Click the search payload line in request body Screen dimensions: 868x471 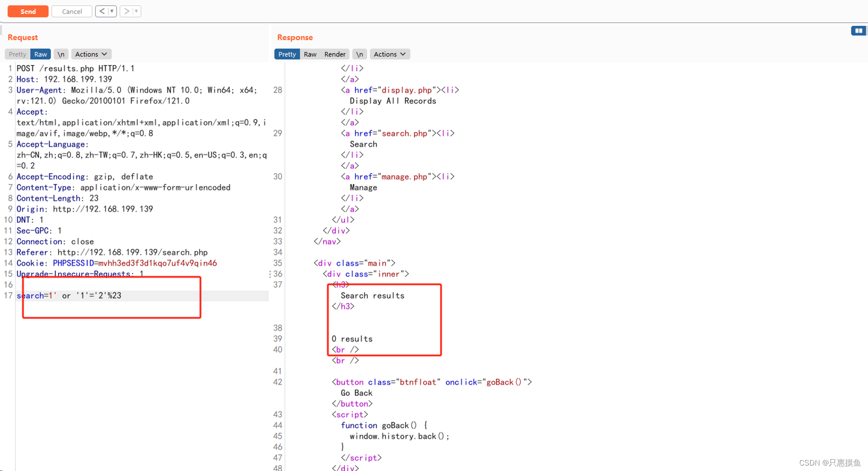pyautogui.click(x=69, y=295)
